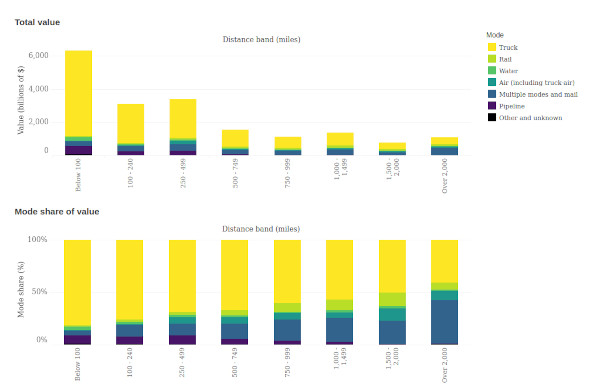The image size is (600, 391).
Task: Click the 500 - 749 bar in Total value chart
Action: coord(235,142)
